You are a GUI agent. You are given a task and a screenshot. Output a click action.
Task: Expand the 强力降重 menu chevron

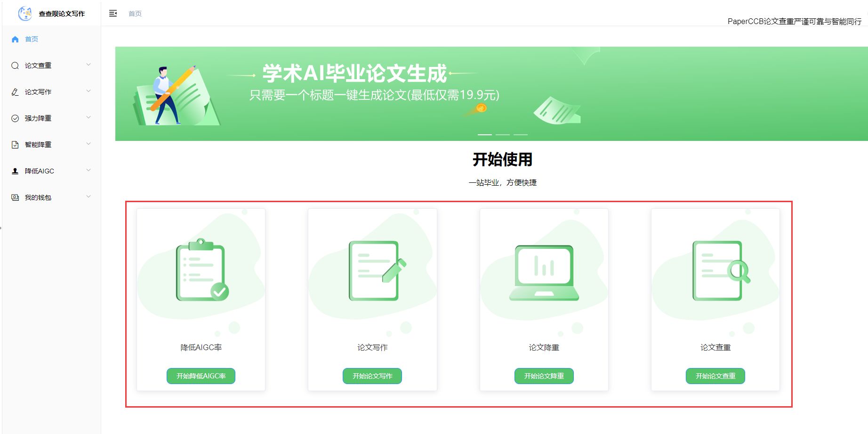(88, 118)
